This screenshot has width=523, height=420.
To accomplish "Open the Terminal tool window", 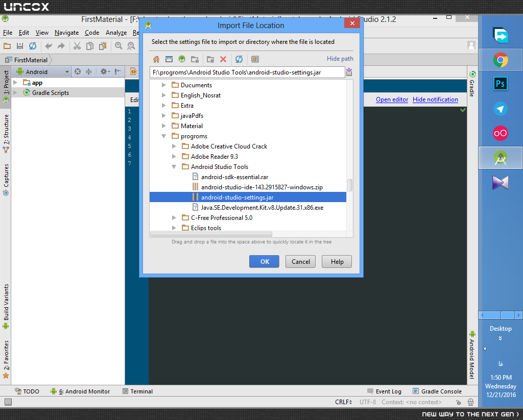I will 137,391.
